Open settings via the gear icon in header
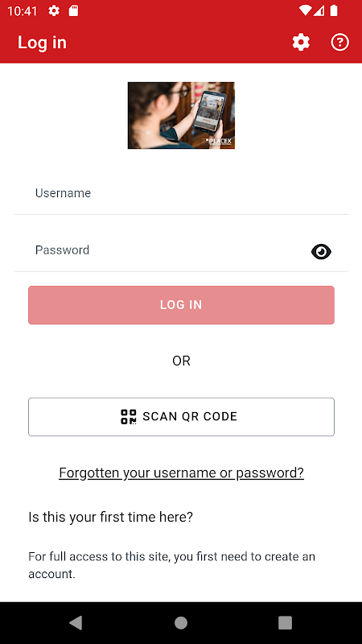This screenshot has height=644, width=362. (x=301, y=43)
